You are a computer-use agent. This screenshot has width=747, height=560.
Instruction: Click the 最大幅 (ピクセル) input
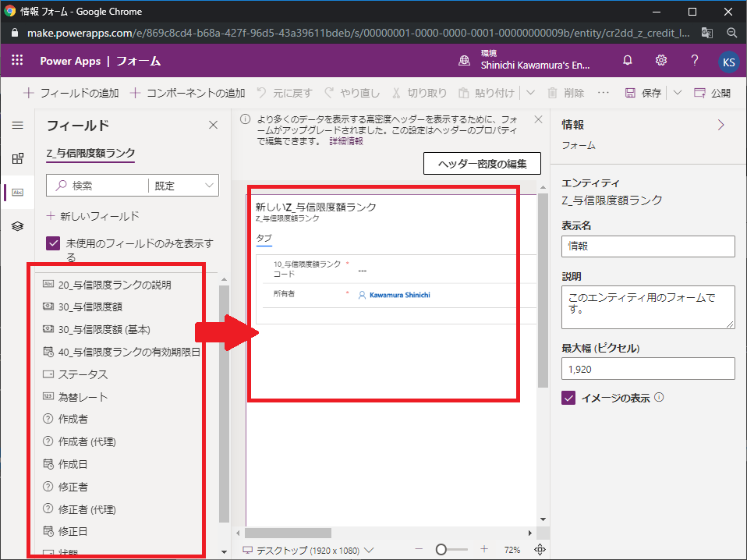648,370
